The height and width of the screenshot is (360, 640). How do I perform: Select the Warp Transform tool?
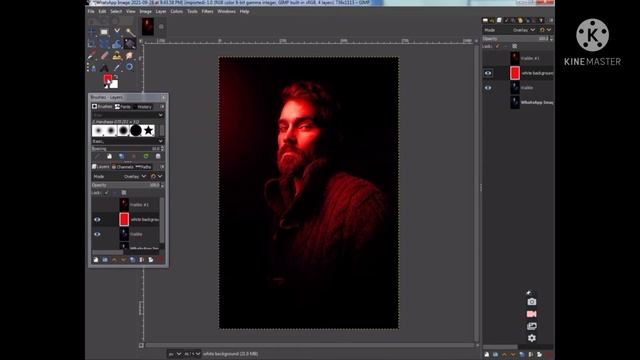pos(117,44)
